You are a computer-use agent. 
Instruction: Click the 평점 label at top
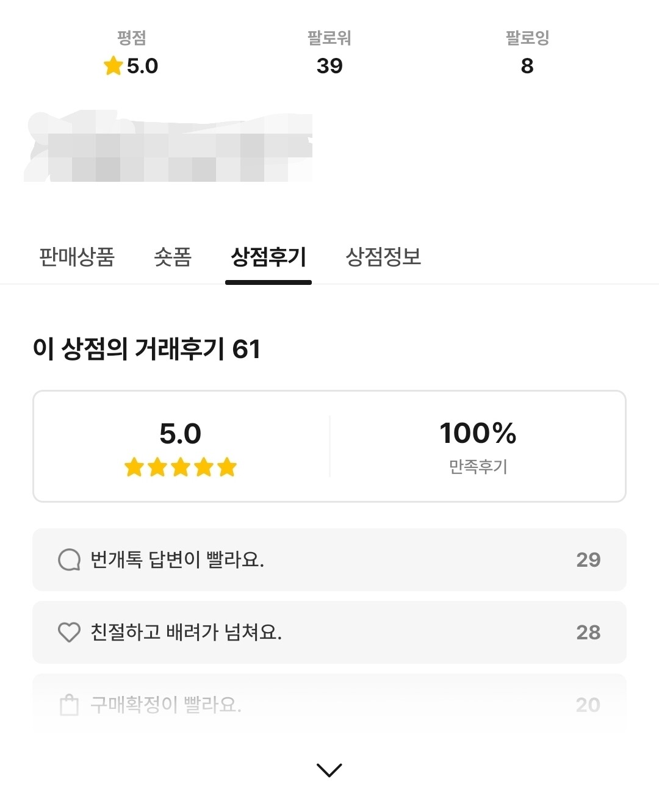click(x=131, y=38)
